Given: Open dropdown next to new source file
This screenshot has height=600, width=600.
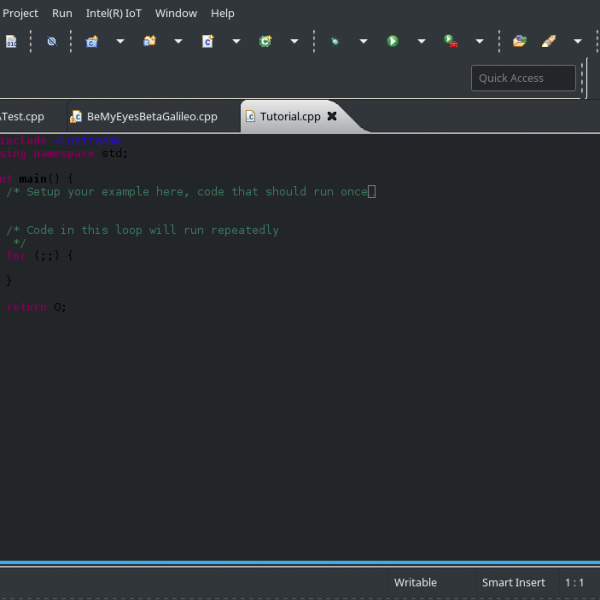Looking at the screenshot, I should click(236, 41).
